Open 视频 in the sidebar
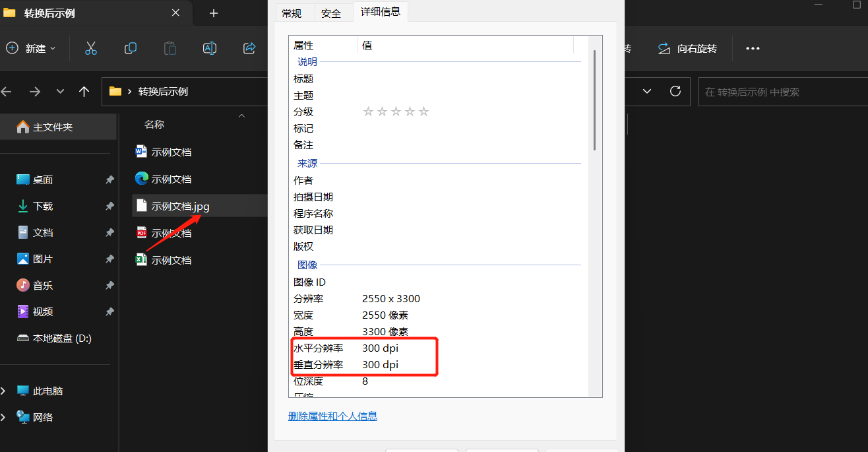Image resolution: width=868 pixels, height=452 pixels. click(43, 311)
